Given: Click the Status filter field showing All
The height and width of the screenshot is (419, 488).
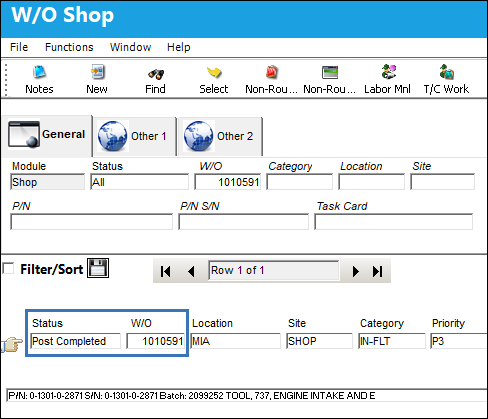Looking at the screenshot, I should [139, 182].
